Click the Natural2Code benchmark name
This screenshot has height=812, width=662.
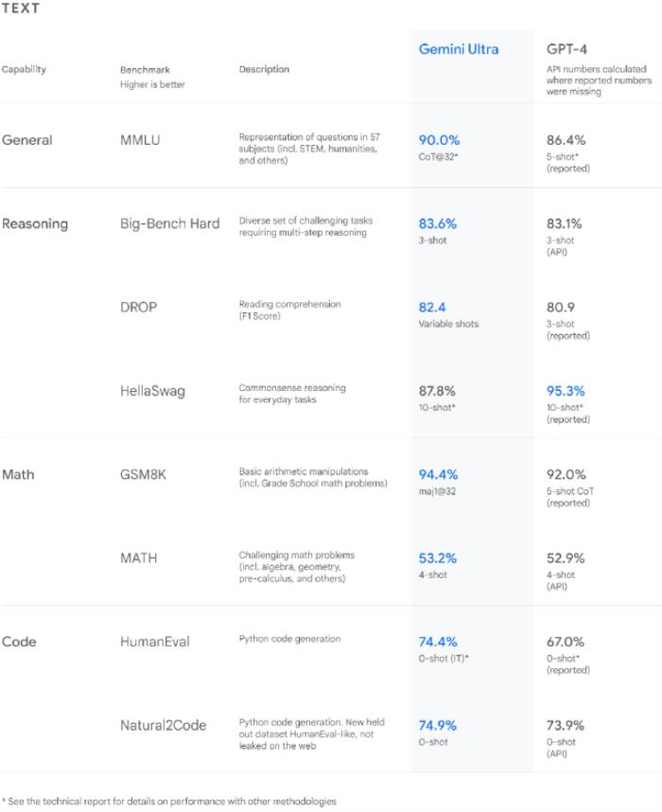[x=163, y=726]
